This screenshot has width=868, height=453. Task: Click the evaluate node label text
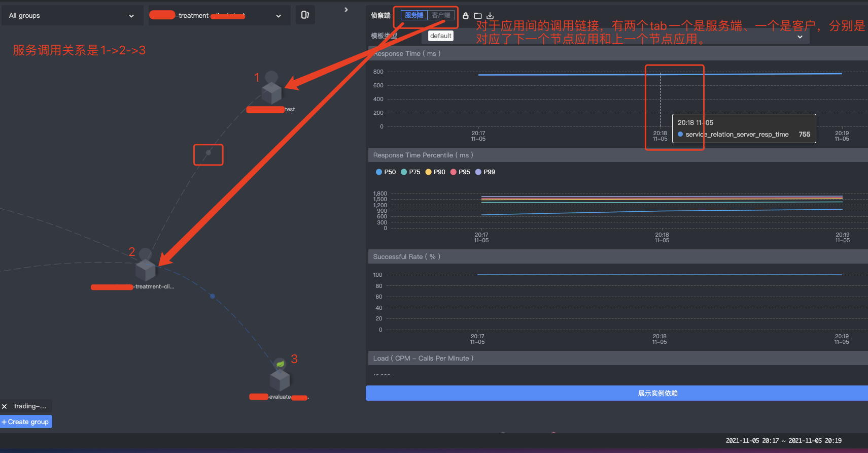coord(280,397)
